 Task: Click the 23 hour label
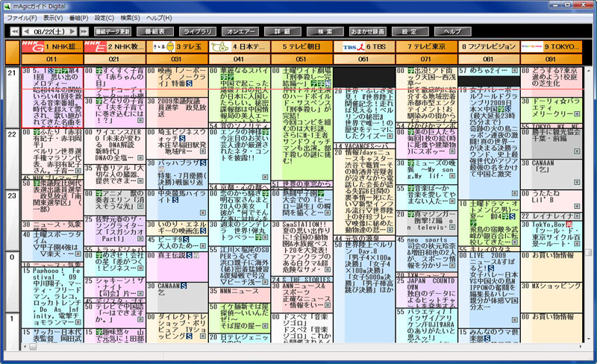pos(12,221)
